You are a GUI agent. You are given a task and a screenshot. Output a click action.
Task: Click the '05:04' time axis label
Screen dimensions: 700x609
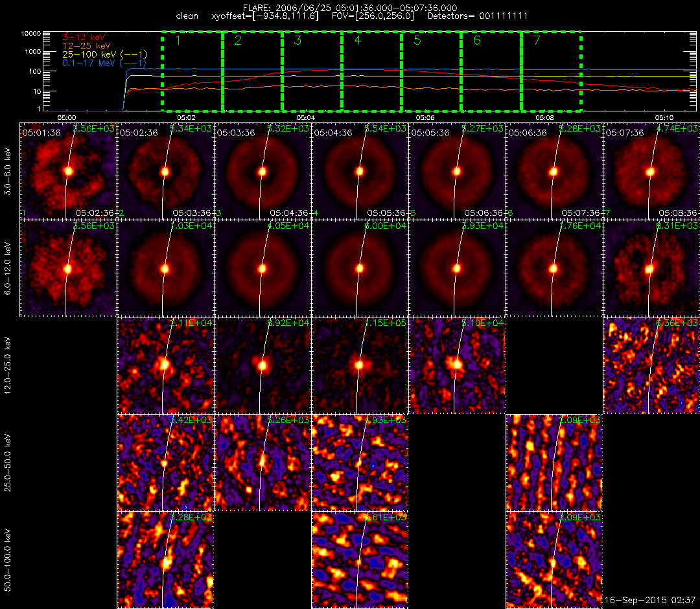tap(305, 118)
